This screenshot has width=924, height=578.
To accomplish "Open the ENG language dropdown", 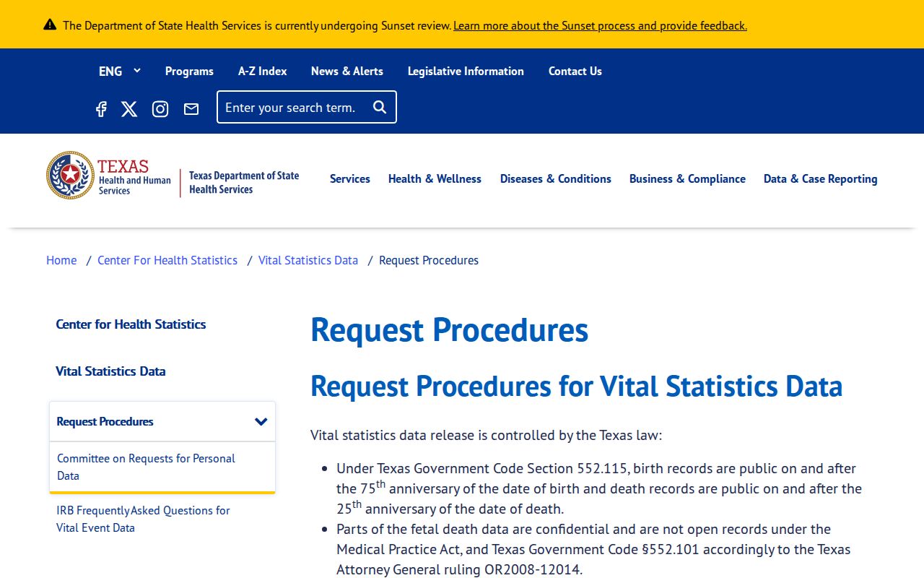I will [120, 71].
